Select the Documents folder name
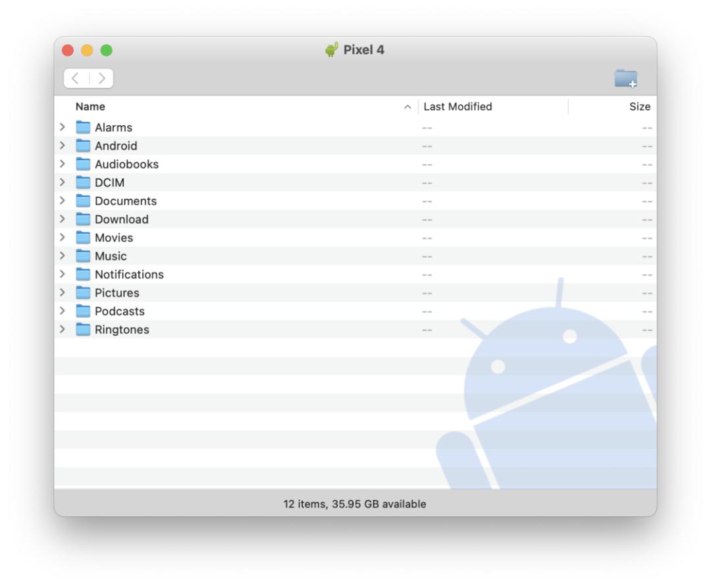The width and height of the screenshot is (711, 588). (126, 201)
